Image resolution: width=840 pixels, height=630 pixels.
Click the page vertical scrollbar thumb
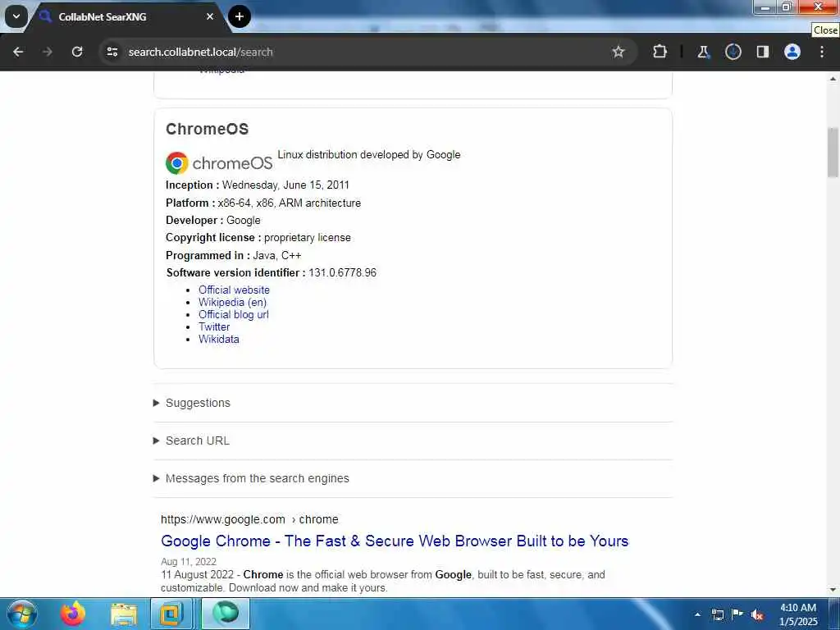click(833, 152)
